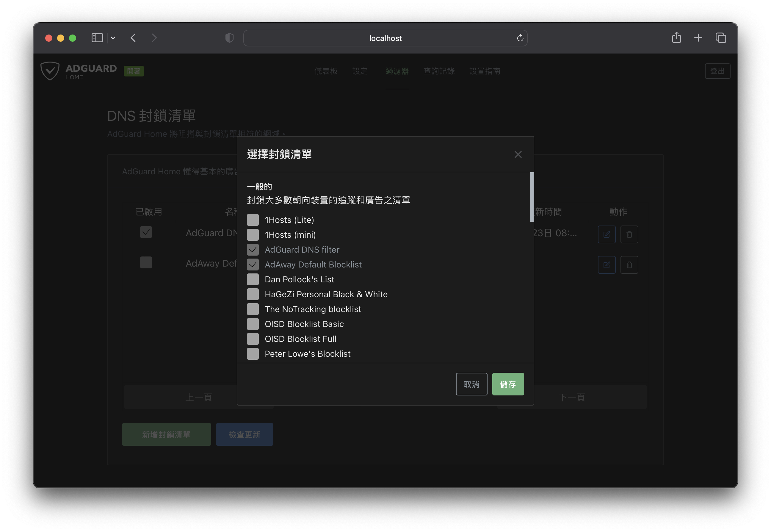Open the sidebar options dropdown arrow
The image size is (771, 532).
pos(113,38)
